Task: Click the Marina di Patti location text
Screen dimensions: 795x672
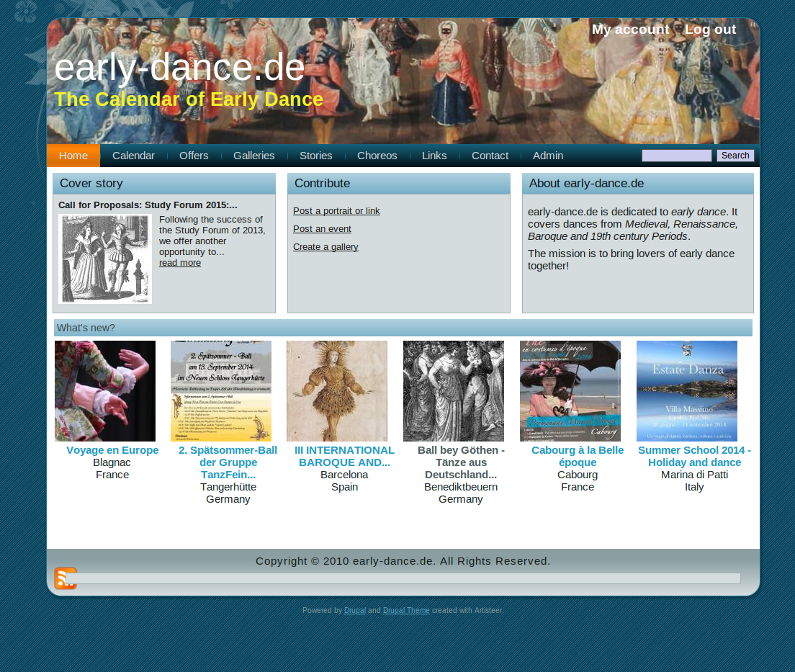Action: coord(695,475)
